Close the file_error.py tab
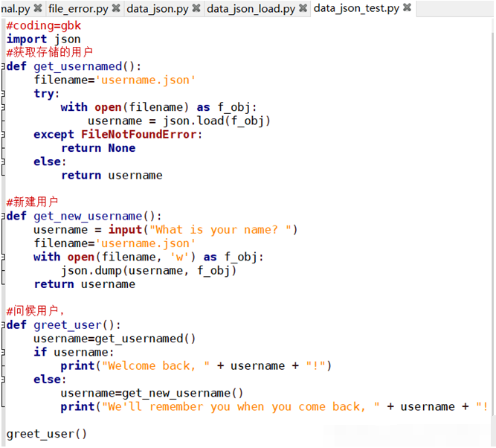 [x=116, y=8]
